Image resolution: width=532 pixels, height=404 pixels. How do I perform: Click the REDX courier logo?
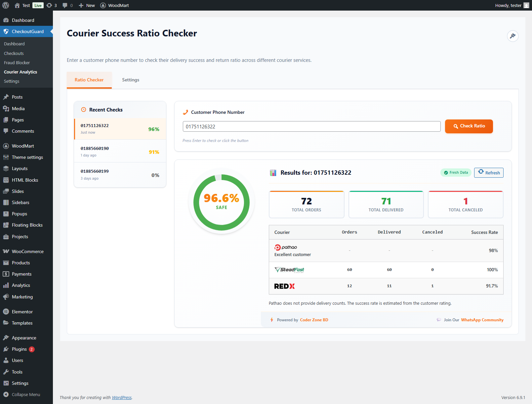pos(284,286)
